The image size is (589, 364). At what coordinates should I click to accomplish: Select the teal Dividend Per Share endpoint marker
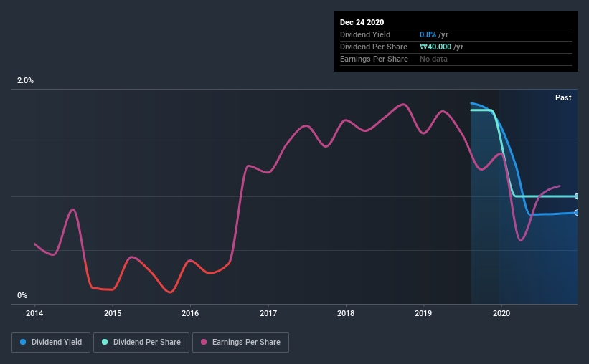(576, 196)
